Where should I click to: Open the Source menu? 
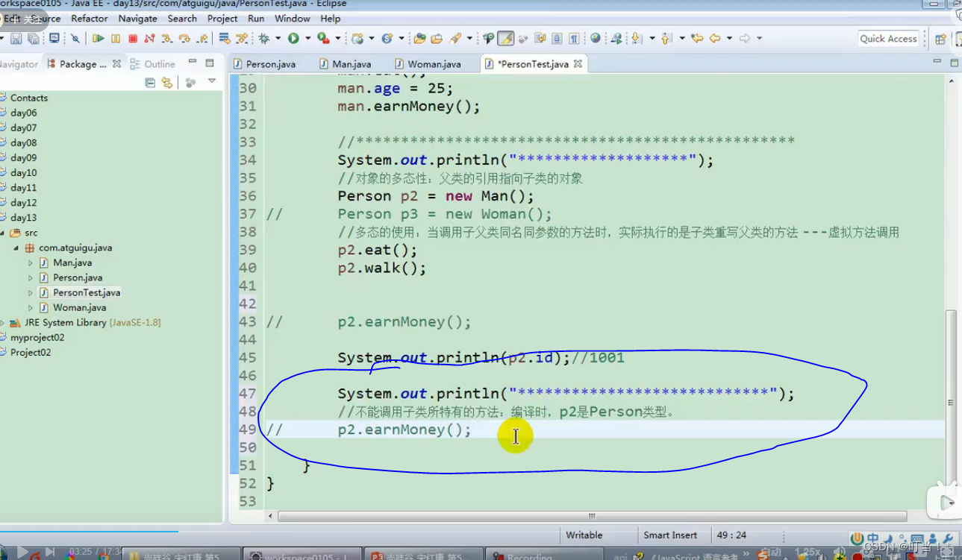[x=45, y=18]
